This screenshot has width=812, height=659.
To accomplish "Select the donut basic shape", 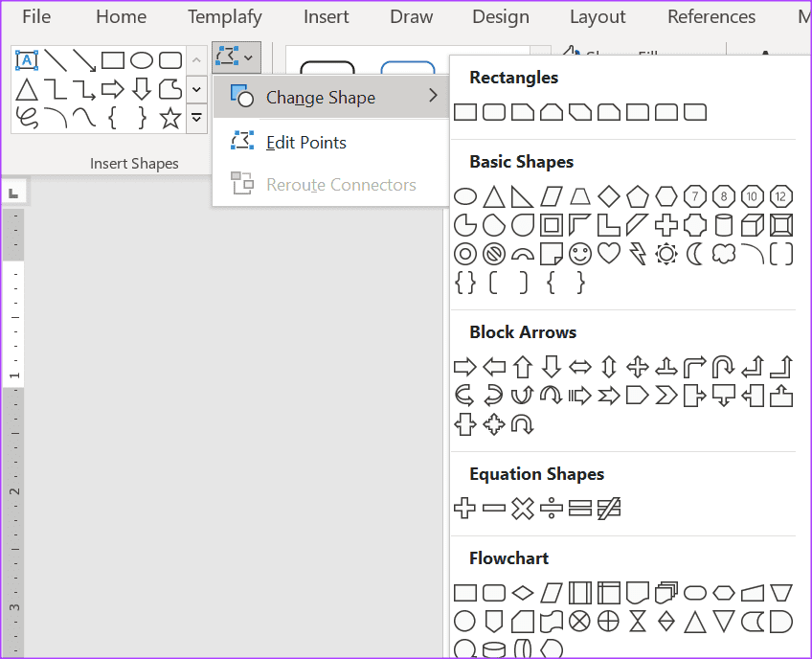I will click(465, 254).
